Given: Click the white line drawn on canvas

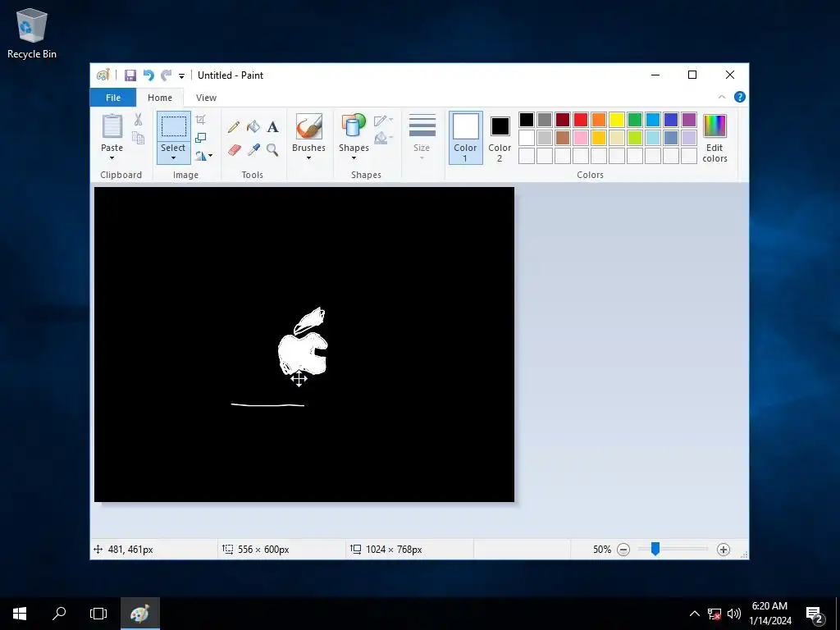Looking at the screenshot, I should [268, 405].
